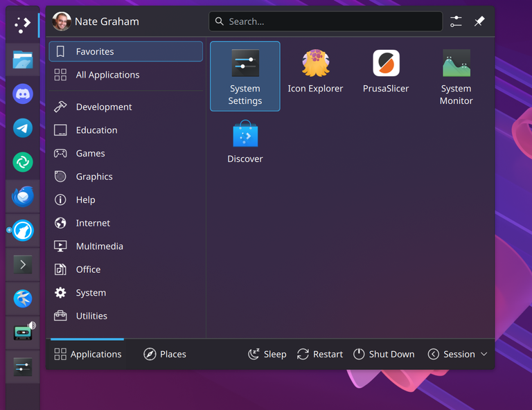The width and height of the screenshot is (532, 410).
Task: Open System Settings from the favorites grid
Action: 245,76
